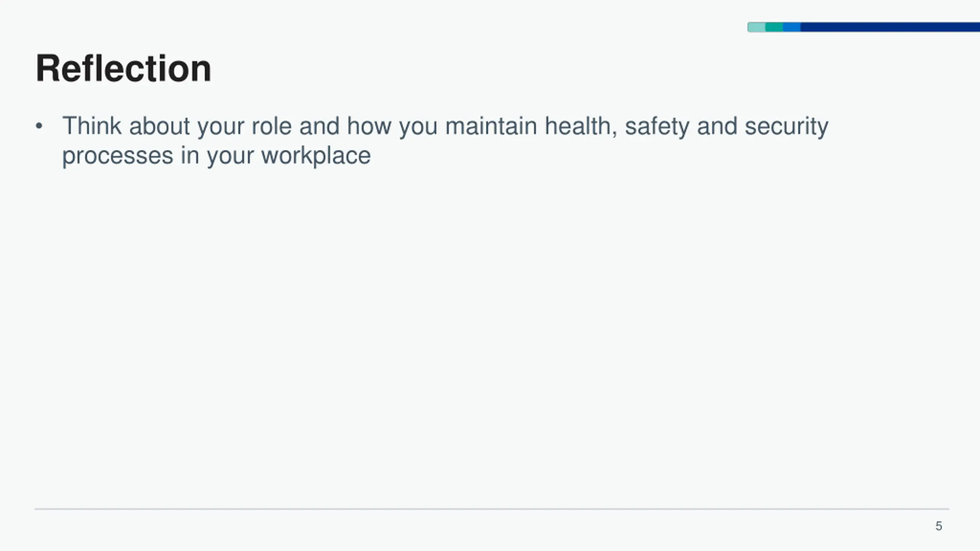Click the word about
The image size is (980, 551).
point(160,126)
